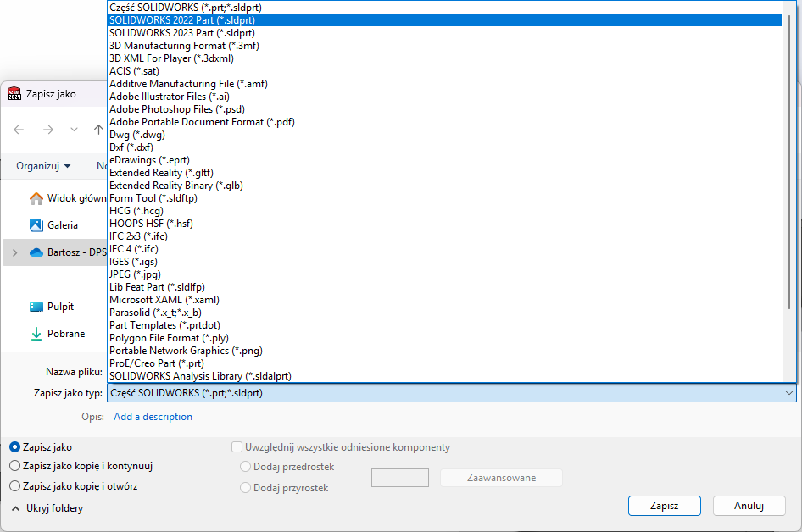Choose Adobe Portable Document Format (*.pdf)

coord(202,122)
